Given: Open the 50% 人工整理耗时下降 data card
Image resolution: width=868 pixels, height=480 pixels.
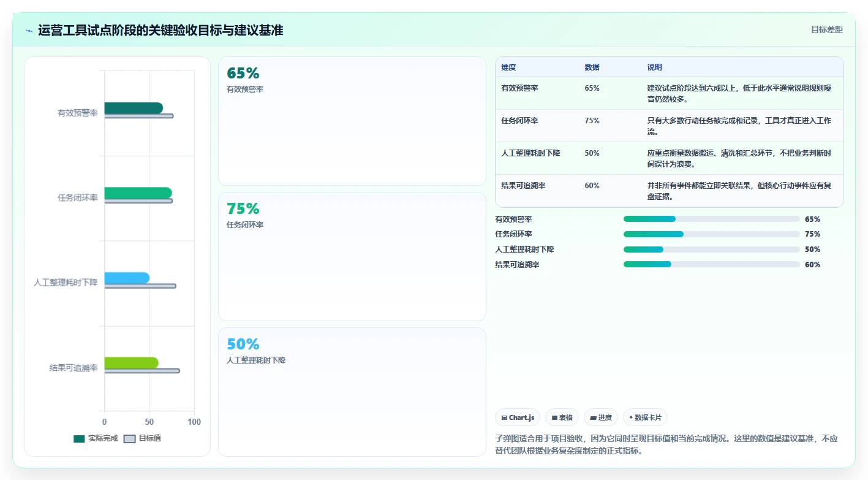Looking at the screenshot, I should coord(352,392).
